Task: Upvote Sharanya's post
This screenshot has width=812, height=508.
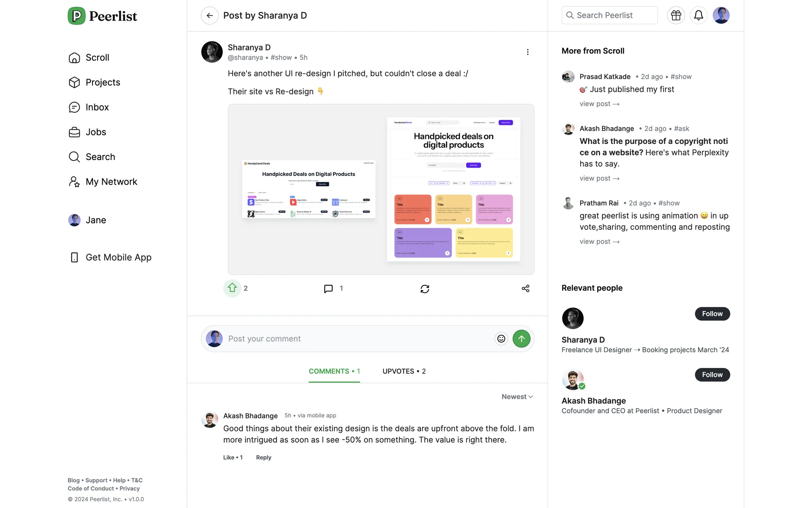Action: (232, 288)
